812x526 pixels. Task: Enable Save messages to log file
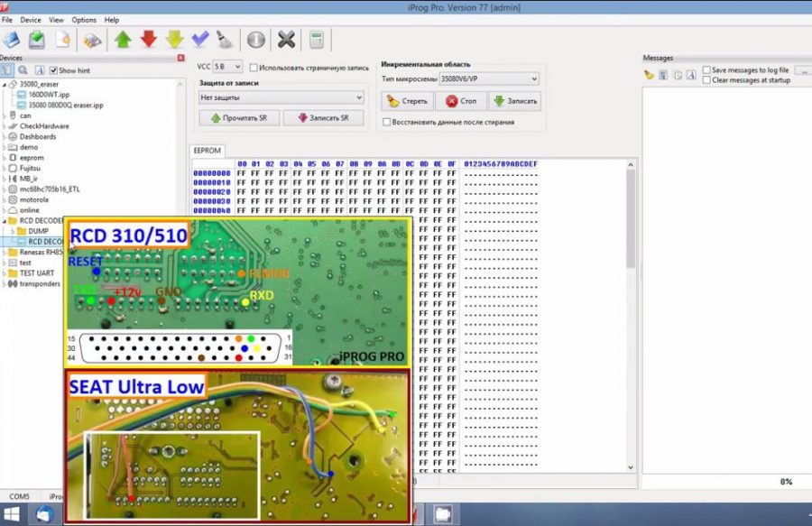point(706,69)
